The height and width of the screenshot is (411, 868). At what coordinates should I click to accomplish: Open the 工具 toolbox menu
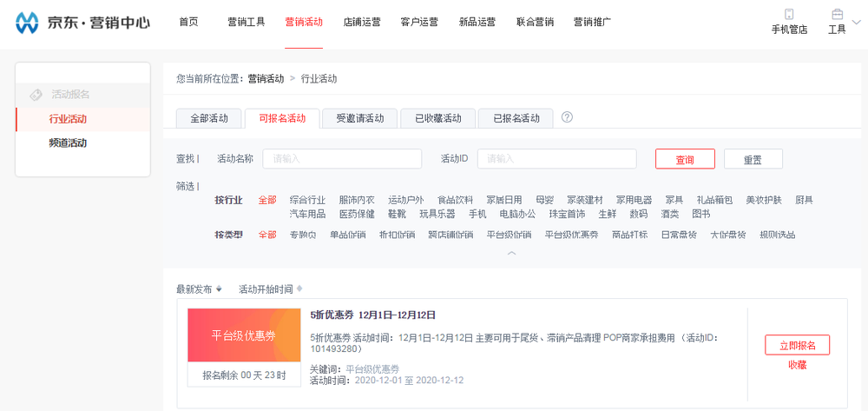click(x=837, y=15)
